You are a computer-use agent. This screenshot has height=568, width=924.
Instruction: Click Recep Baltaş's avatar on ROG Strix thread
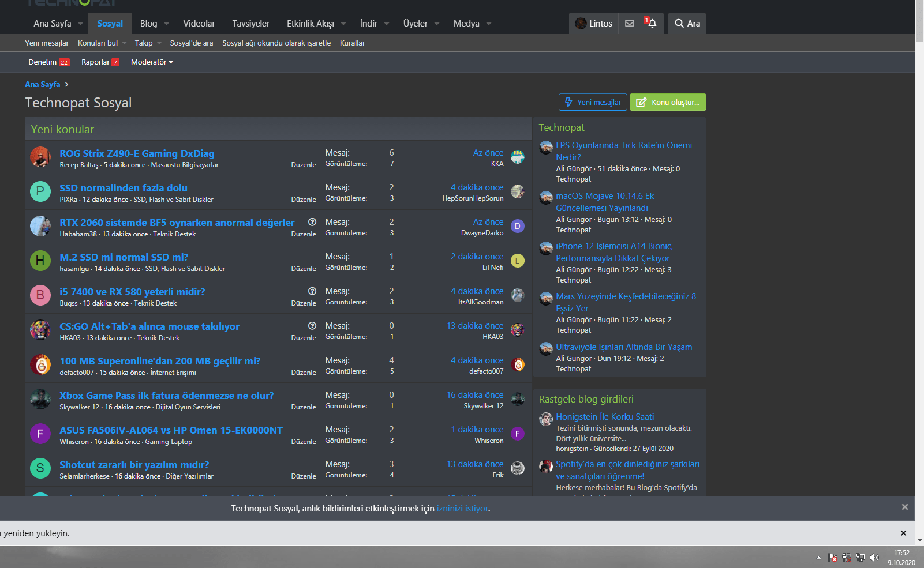pyautogui.click(x=40, y=157)
